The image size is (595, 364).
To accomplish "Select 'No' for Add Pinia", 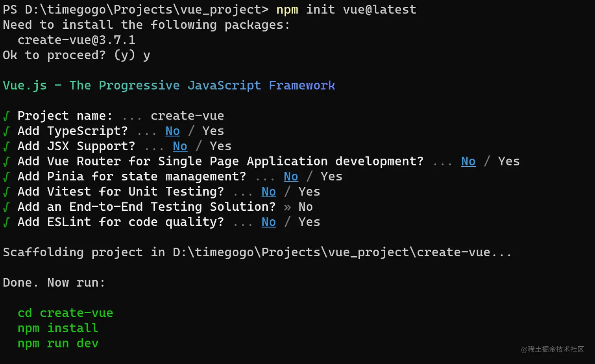I will [x=291, y=176].
